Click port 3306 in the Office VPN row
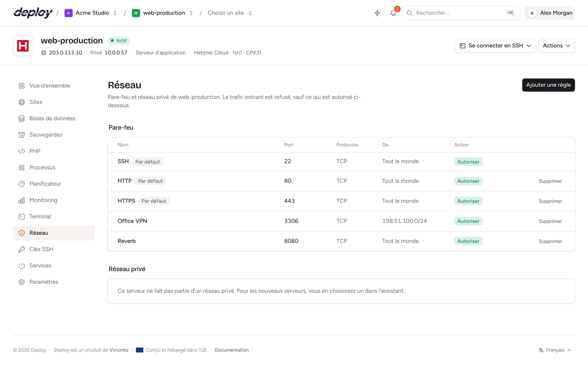588x368 pixels. pos(291,221)
